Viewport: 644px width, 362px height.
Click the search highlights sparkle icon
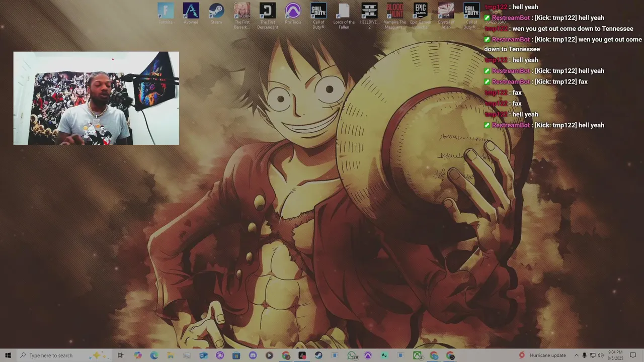pyautogui.click(x=99, y=355)
